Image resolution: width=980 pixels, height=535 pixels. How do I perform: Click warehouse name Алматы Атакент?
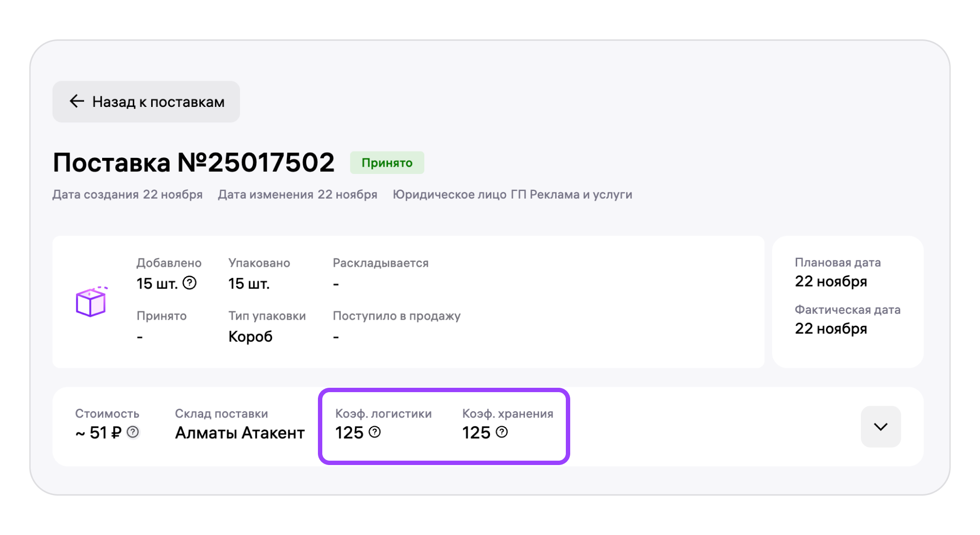pyautogui.click(x=240, y=432)
